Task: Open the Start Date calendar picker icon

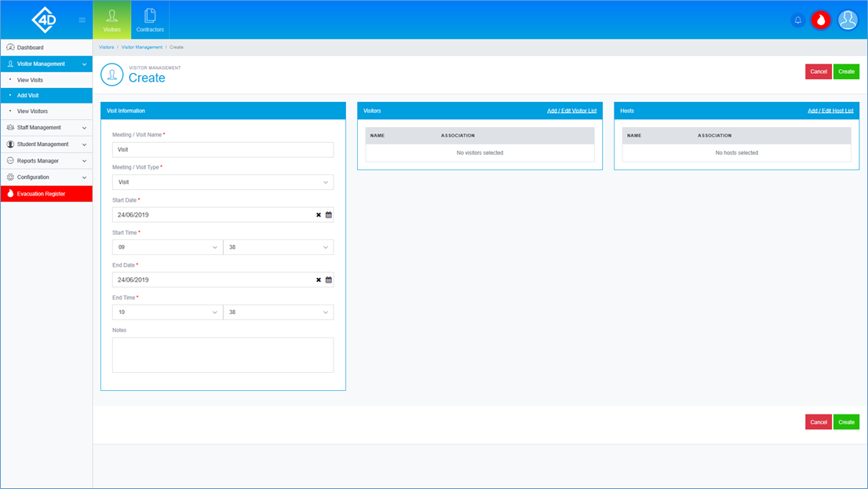Action: coord(329,215)
